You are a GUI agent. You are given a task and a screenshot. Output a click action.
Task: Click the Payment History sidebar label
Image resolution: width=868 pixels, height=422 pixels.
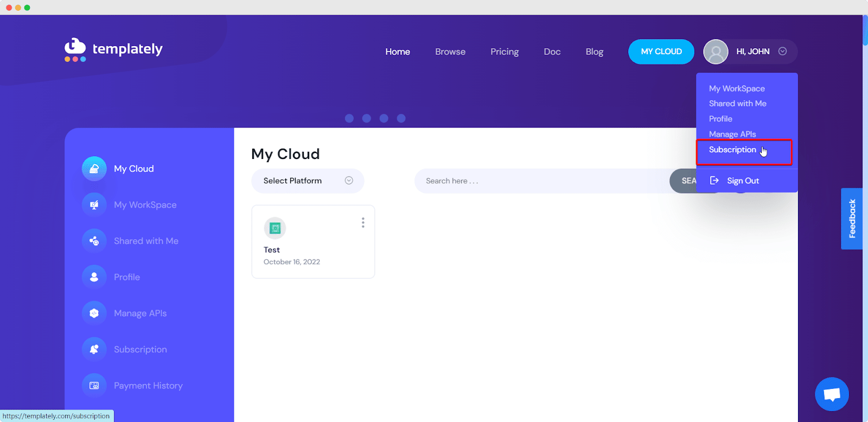[148, 386]
